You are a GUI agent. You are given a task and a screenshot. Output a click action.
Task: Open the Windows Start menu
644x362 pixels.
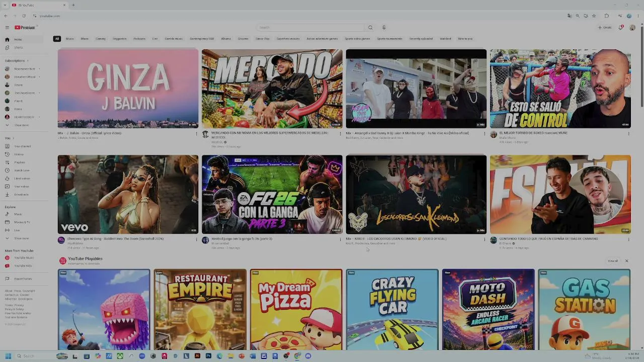tap(8, 356)
